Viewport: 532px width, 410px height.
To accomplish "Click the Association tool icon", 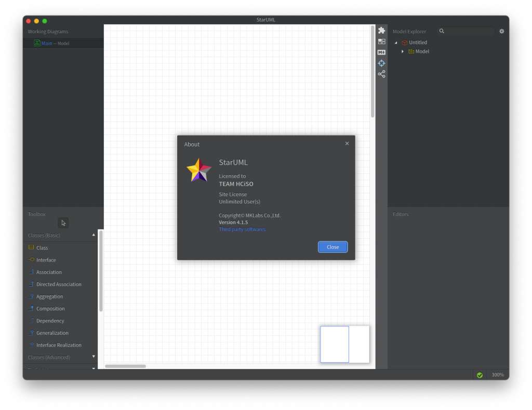I will pyautogui.click(x=31, y=272).
